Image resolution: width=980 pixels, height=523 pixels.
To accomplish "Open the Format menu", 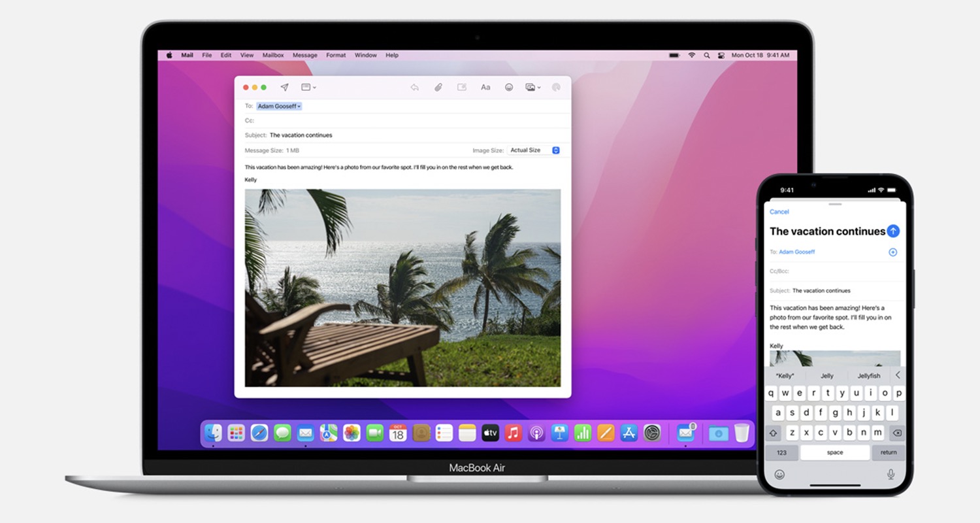I will (336, 56).
